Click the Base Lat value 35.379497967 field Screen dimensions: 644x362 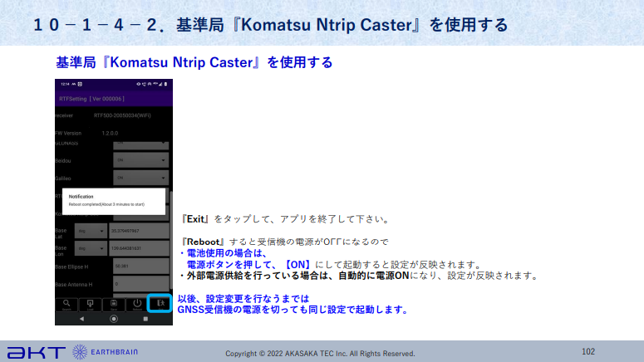click(140, 231)
